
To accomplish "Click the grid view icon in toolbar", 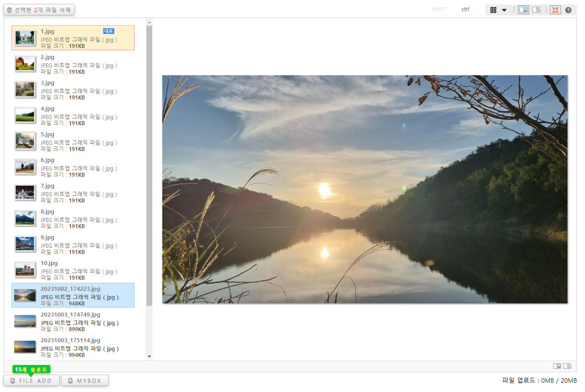I will (x=493, y=10).
